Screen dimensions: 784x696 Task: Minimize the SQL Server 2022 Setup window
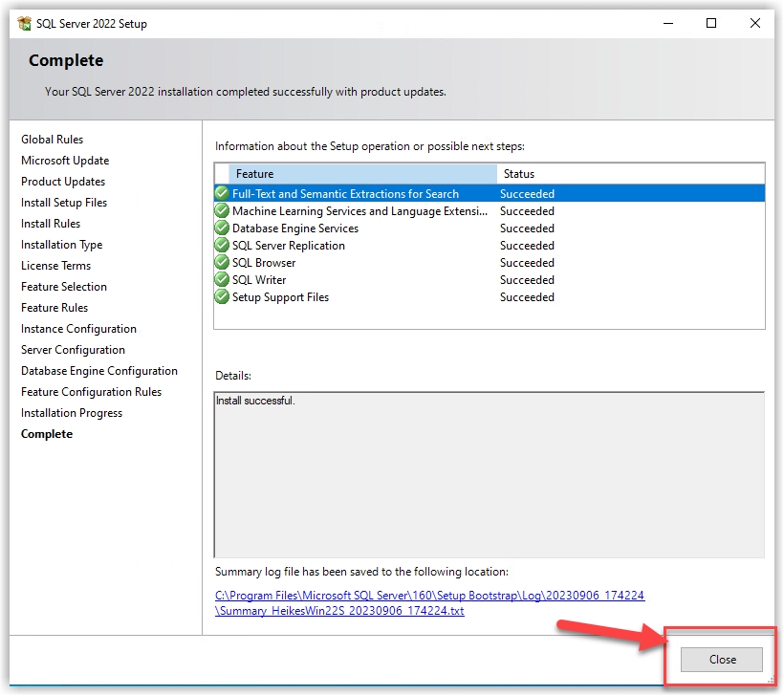[x=668, y=23]
